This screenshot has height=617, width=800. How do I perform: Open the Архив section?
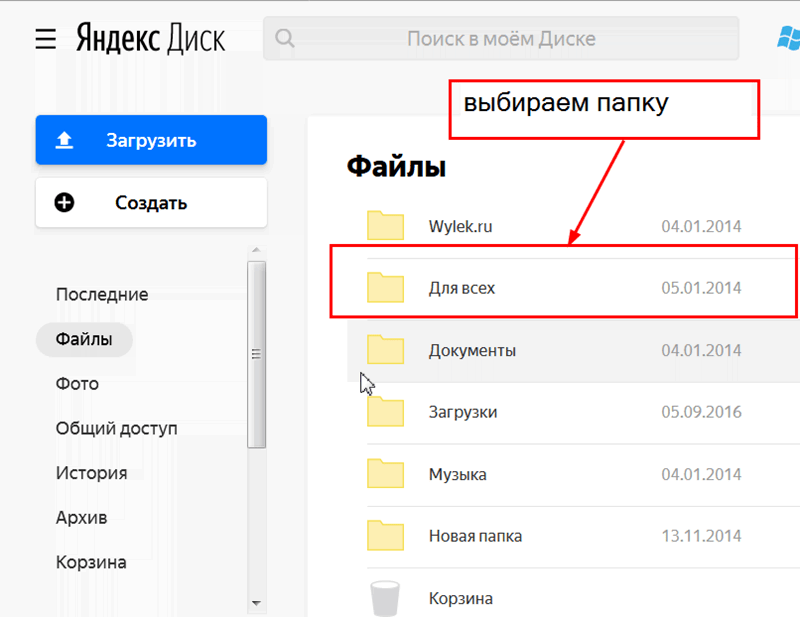(x=81, y=517)
